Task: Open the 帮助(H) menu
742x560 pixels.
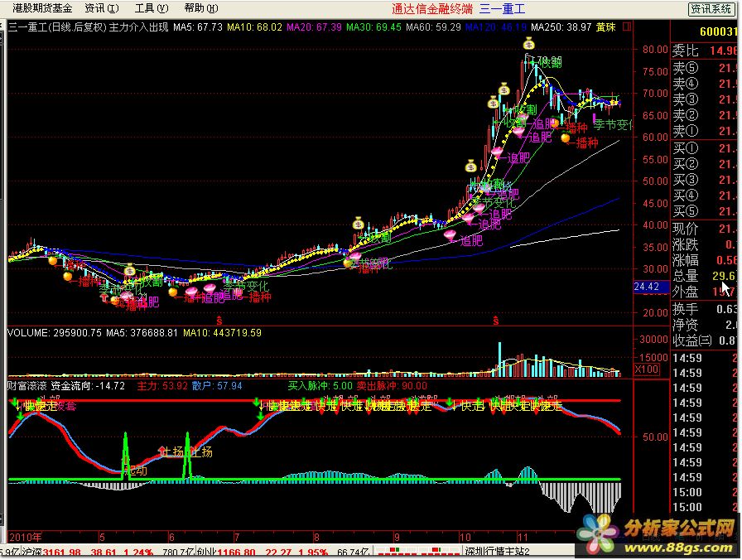Action: click(x=201, y=8)
